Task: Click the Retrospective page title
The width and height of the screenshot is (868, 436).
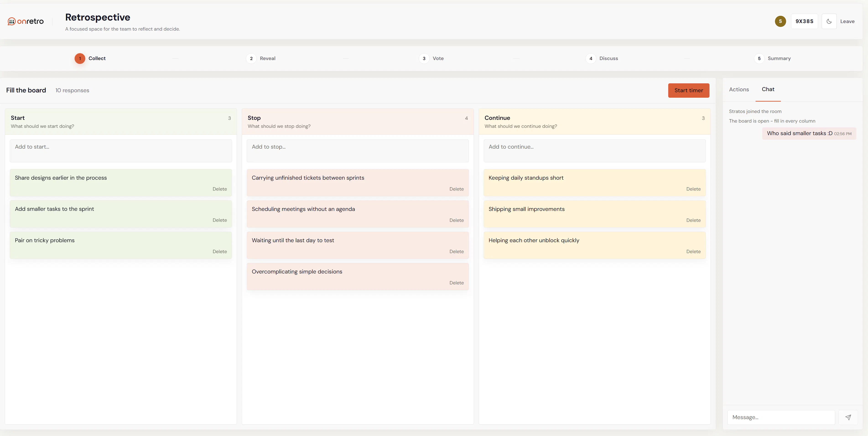Action: tap(98, 17)
